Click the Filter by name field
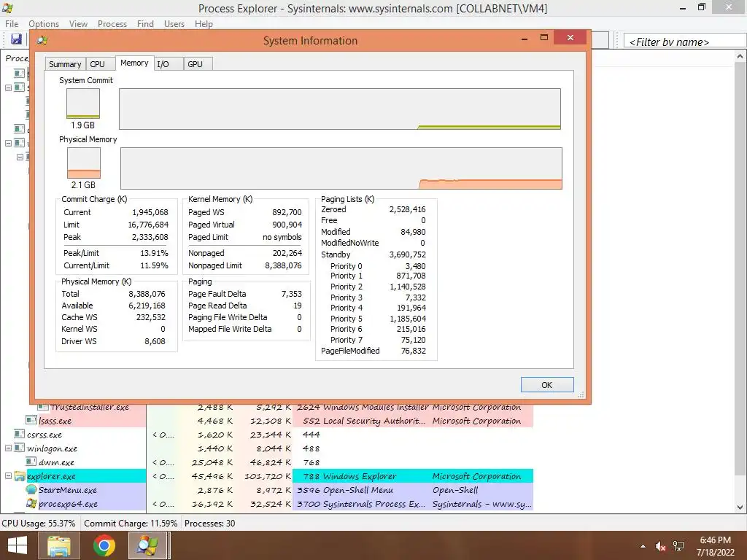This screenshot has height=560, width=747. point(685,42)
